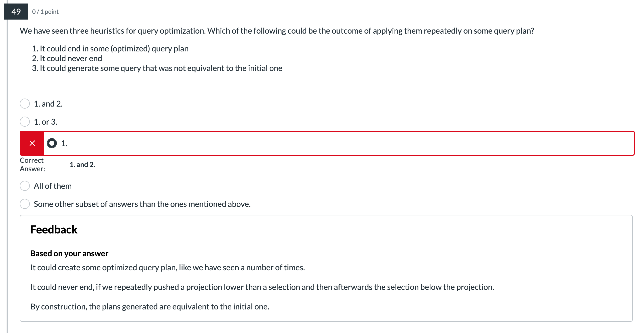Click the '0 / 1 point' score text

(45, 12)
